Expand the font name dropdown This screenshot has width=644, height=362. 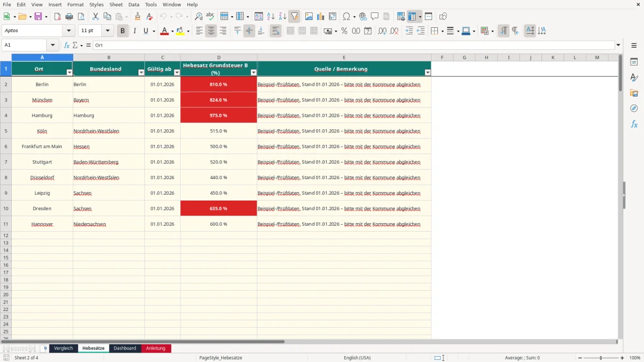(69, 31)
